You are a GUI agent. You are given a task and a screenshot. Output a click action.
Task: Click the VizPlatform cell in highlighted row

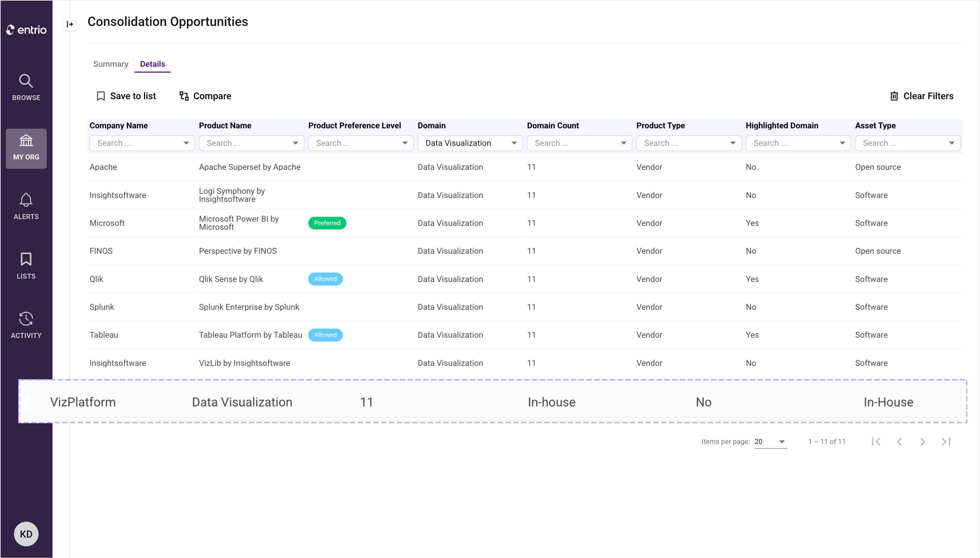click(x=83, y=402)
